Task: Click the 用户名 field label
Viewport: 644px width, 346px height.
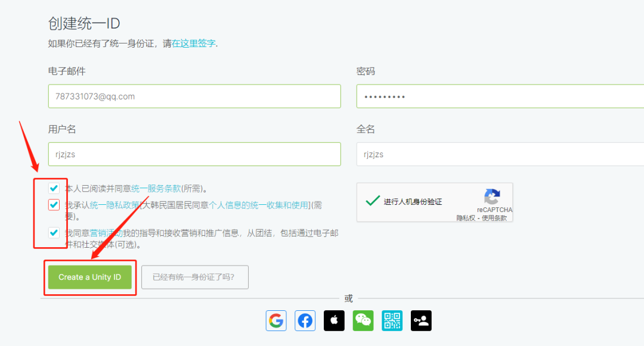Action: point(62,130)
